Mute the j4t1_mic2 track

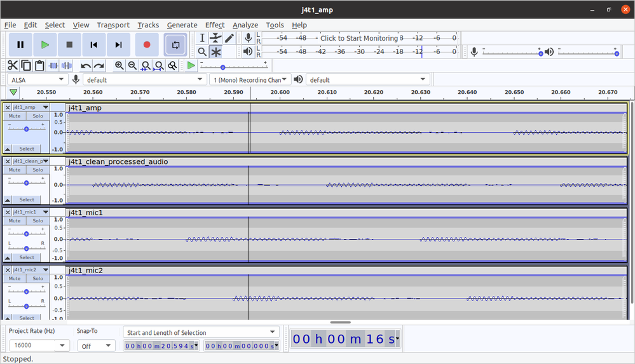coord(15,279)
